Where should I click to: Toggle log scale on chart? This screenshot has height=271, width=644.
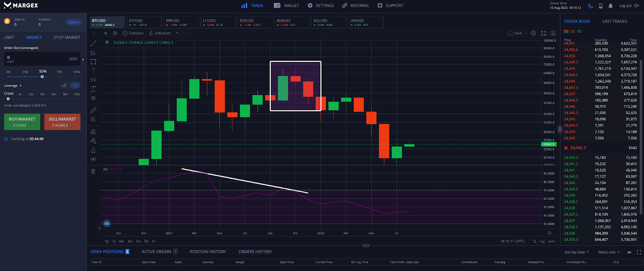click(x=542, y=241)
